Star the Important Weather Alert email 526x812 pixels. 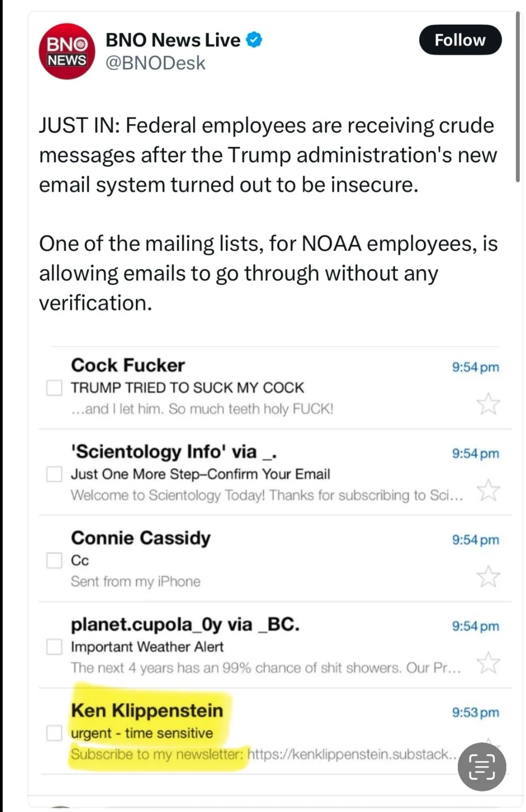point(488,662)
